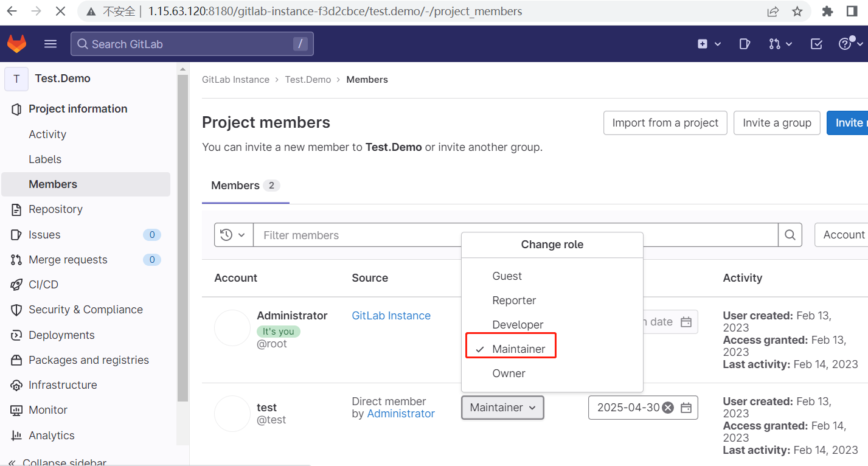Open merge requests icon in top bar
868x466 pixels.
774,44
